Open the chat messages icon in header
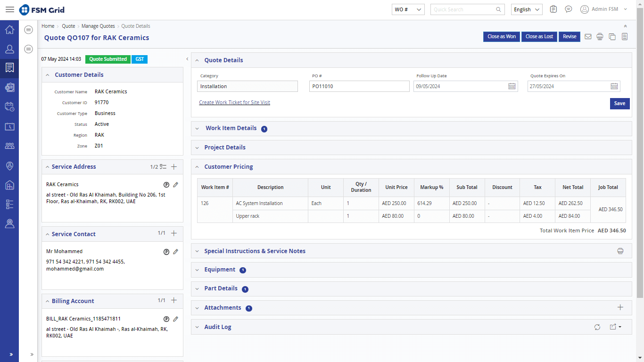The image size is (644, 362). (x=569, y=9)
